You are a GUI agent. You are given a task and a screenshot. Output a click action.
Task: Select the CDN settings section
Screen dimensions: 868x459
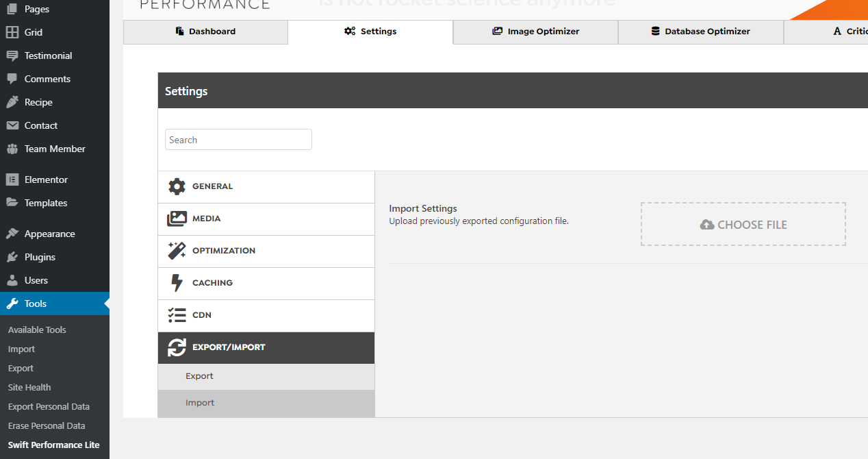point(266,316)
